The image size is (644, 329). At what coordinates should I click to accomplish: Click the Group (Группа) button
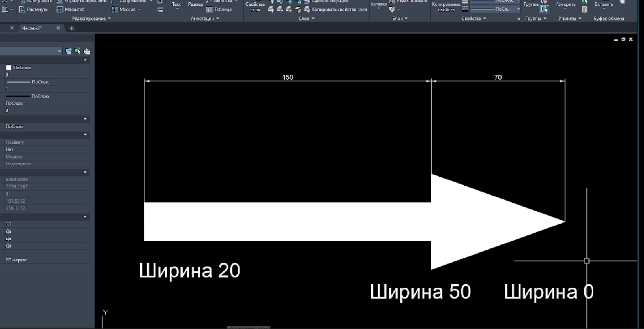pos(531,4)
